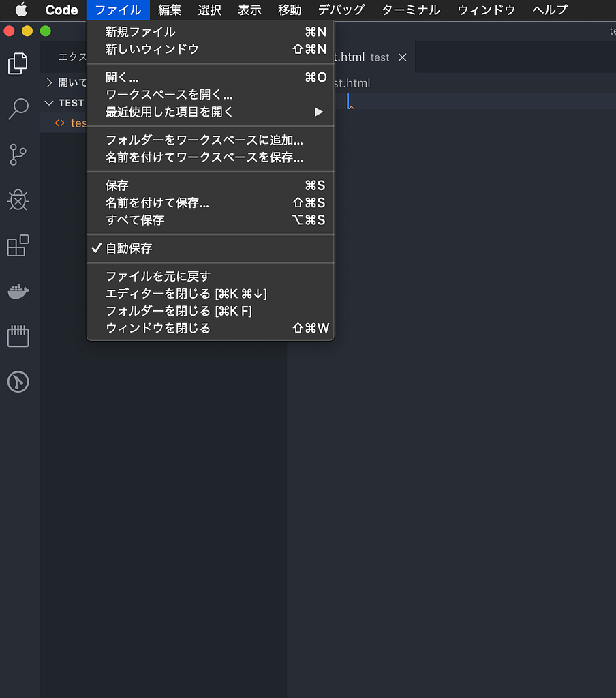Image resolution: width=616 pixels, height=698 pixels.
Task: Select ワークスペースを開く... menu entry
Action: [210, 95]
